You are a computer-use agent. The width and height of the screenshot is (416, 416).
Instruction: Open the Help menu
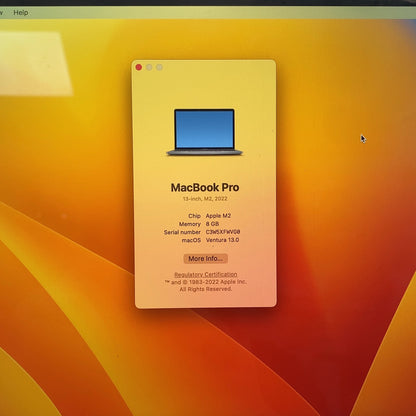(x=21, y=13)
